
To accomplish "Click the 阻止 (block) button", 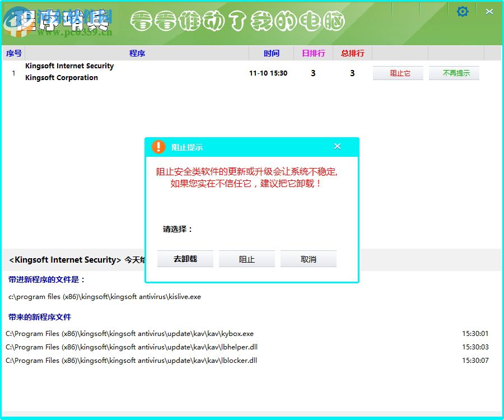I will tap(246, 258).
